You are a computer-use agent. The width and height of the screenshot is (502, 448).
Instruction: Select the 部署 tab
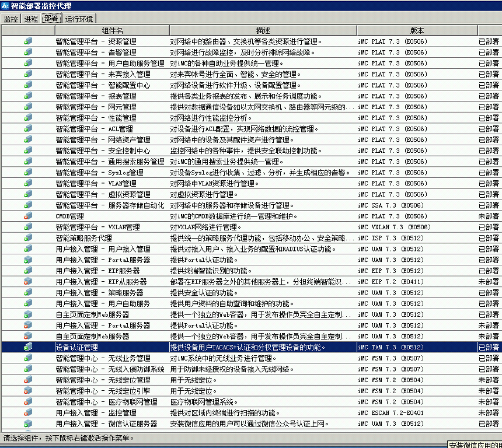coord(51,18)
